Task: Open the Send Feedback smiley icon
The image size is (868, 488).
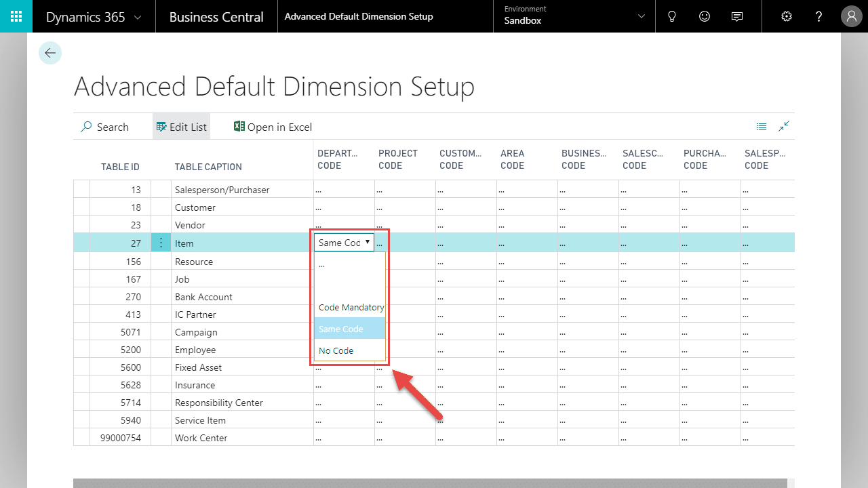Action: point(704,16)
